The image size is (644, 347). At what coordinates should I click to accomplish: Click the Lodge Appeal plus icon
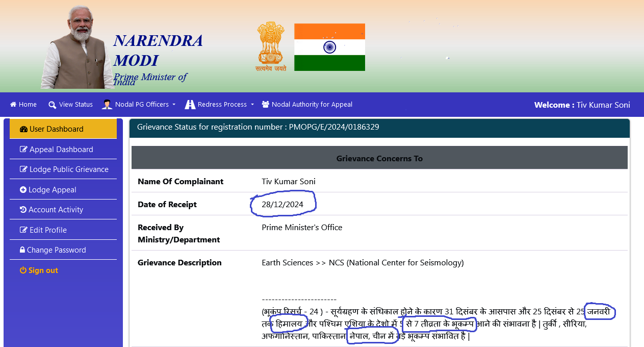(23, 190)
